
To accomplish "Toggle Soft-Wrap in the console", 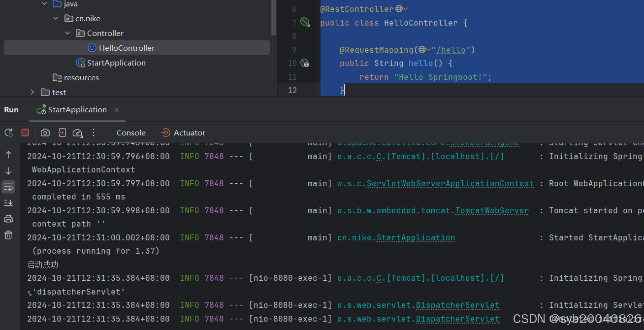I will [8, 187].
